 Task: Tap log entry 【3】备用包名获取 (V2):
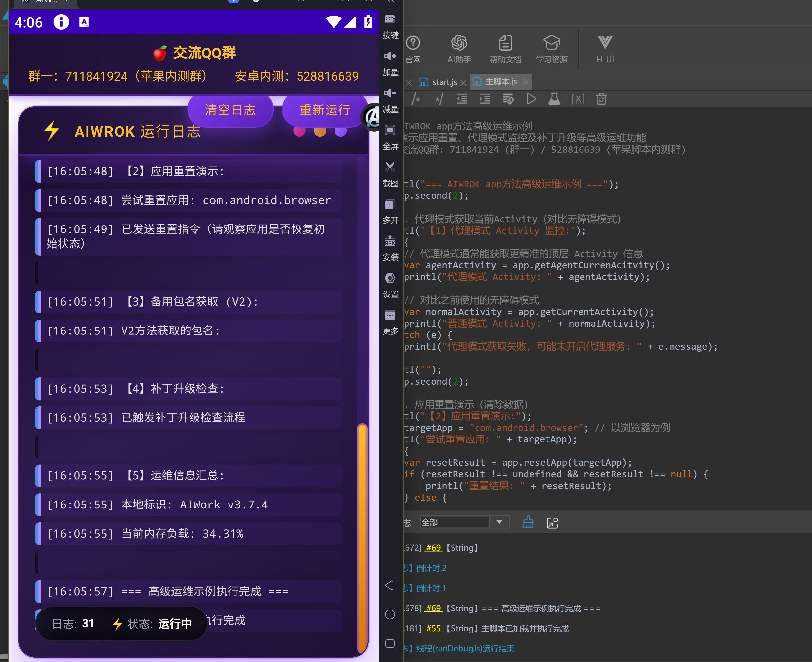(189, 302)
